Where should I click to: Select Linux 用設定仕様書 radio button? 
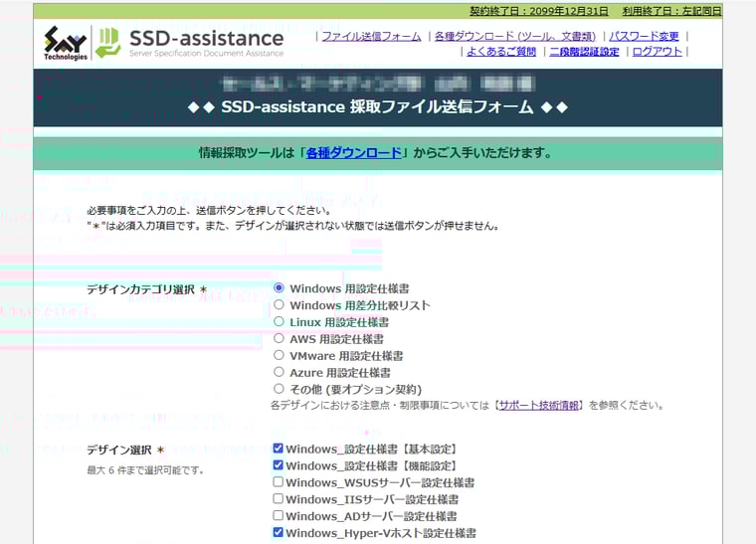pos(280,322)
